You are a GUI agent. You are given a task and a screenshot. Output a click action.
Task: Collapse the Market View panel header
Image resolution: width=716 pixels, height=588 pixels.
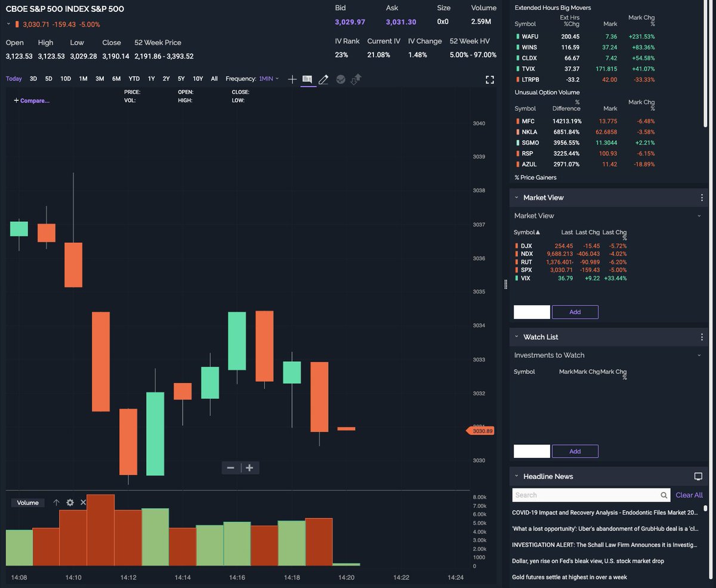pyautogui.click(x=517, y=197)
